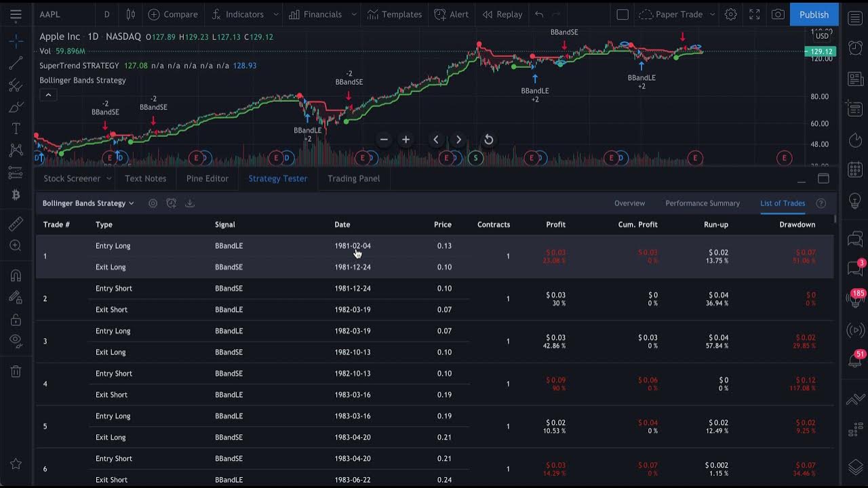Viewport: 868px width, 488px height.
Task: Remove drawings with the trash icon
Action: [x=16, y=371]
